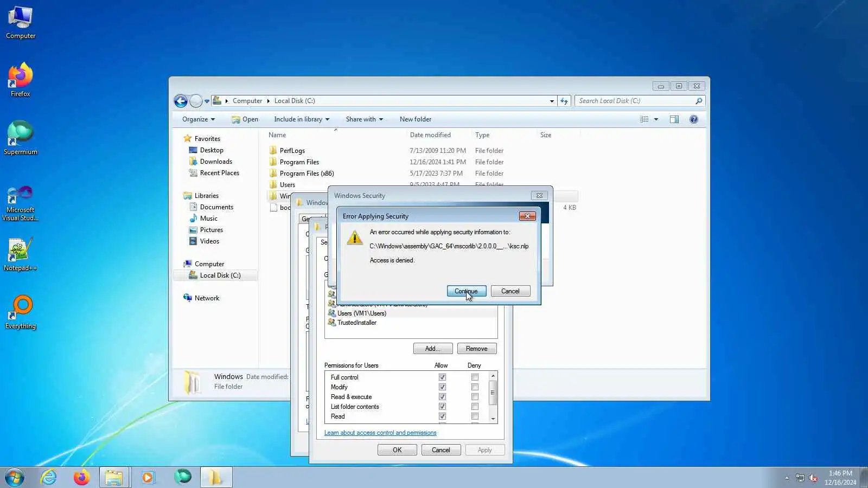This screenshot has height=488, width=868.
Task: Open Explorer Help with the question-mark icon
Action: pos(693,119)
